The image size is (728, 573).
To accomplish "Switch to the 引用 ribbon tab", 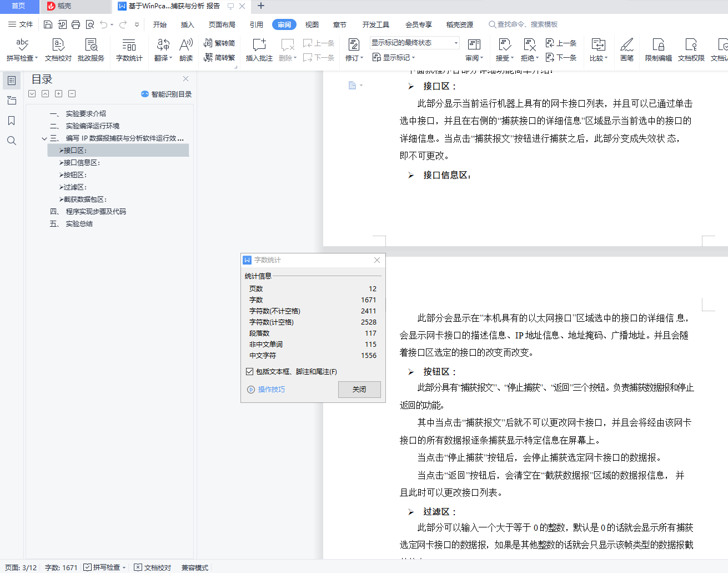I will tap(257, 24).
